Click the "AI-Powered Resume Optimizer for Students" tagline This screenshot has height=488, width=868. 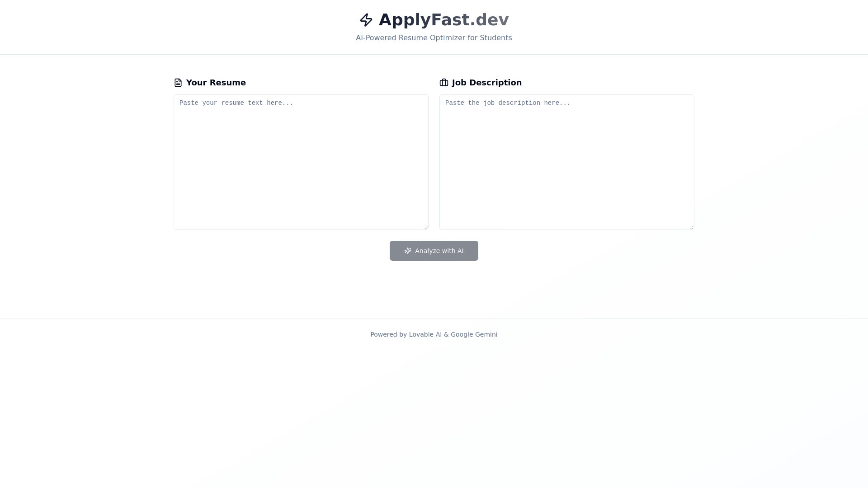click(x=434, y=38)
